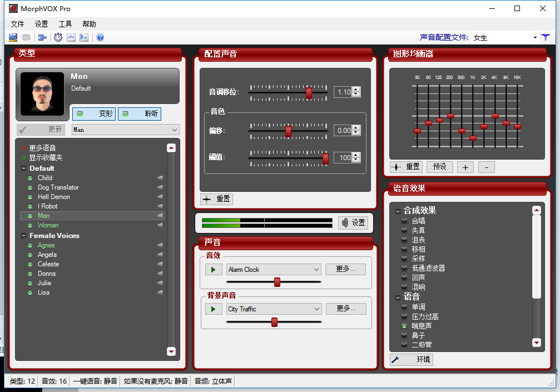Click the level bars icon on Angela row
This screenshot has height=392, width=560.
click(160, 255)
